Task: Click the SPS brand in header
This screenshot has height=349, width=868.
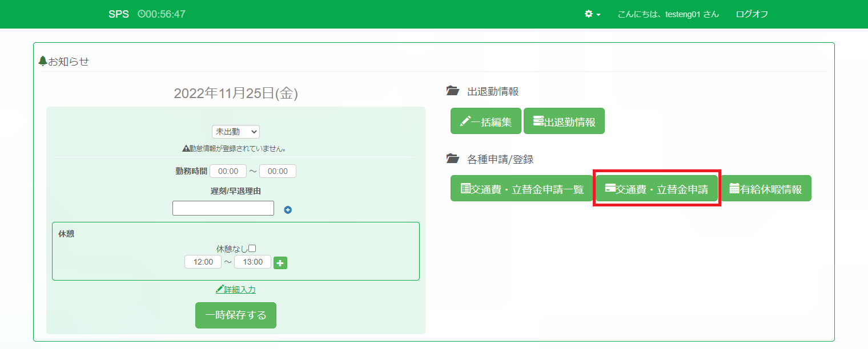Action: coord(119,14)
